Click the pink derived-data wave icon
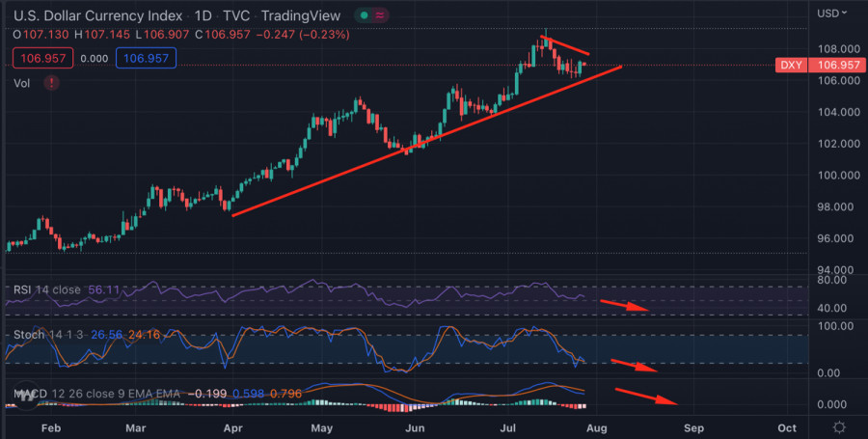The image size is (868, 439). (x=380, y=15)
